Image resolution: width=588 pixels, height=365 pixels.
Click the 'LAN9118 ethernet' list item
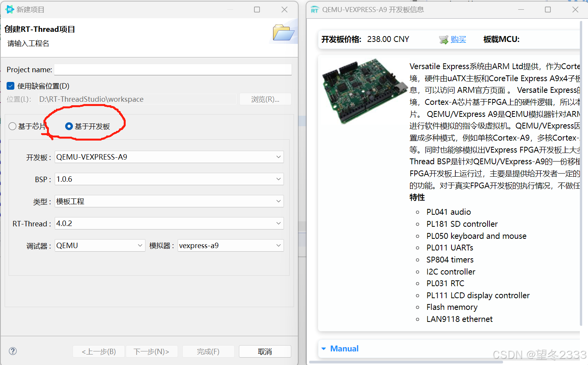pos(460,319)
